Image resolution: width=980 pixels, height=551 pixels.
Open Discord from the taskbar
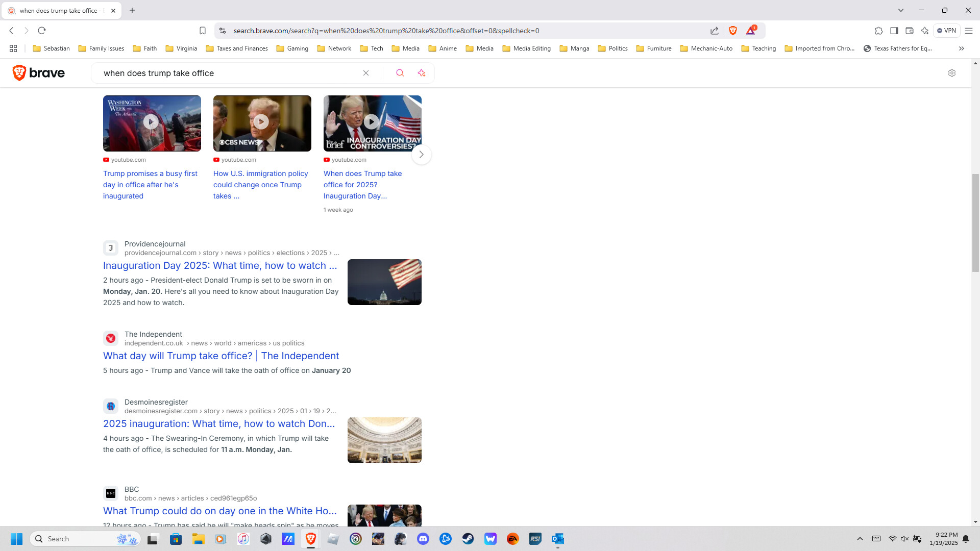pyautogui.click(x=423, y=539)
